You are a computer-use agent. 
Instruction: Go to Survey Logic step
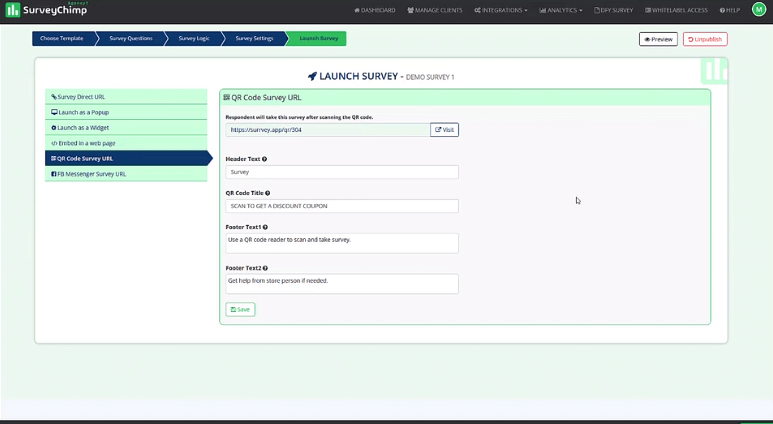[194, 38]
